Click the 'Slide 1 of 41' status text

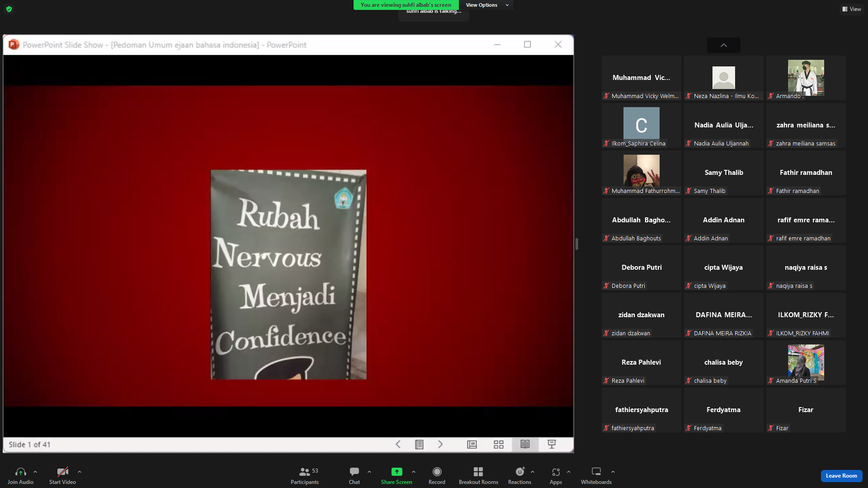(x=29, y=445)
